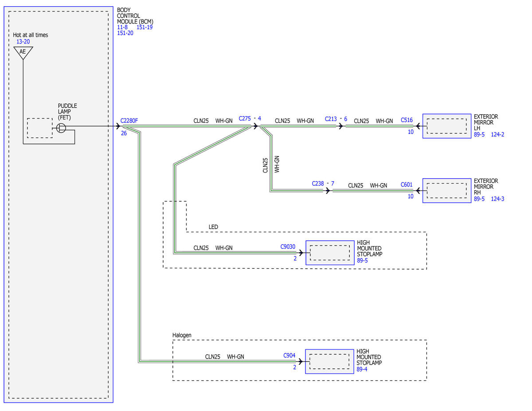532x411 pixels.
Task: Click the Exterior Mirror RH component box
Action: [x=446, y=191]
